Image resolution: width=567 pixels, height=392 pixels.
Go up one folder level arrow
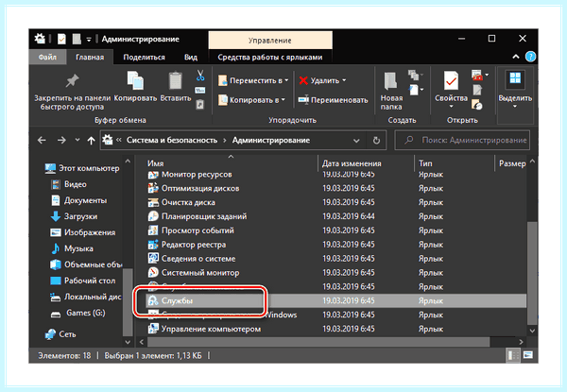pos(91,140)
